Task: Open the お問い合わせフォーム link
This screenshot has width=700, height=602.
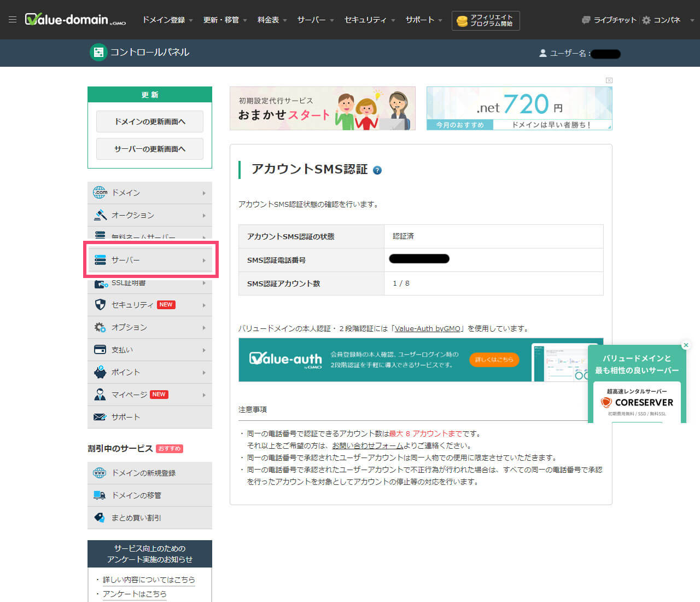Action: 367,445
